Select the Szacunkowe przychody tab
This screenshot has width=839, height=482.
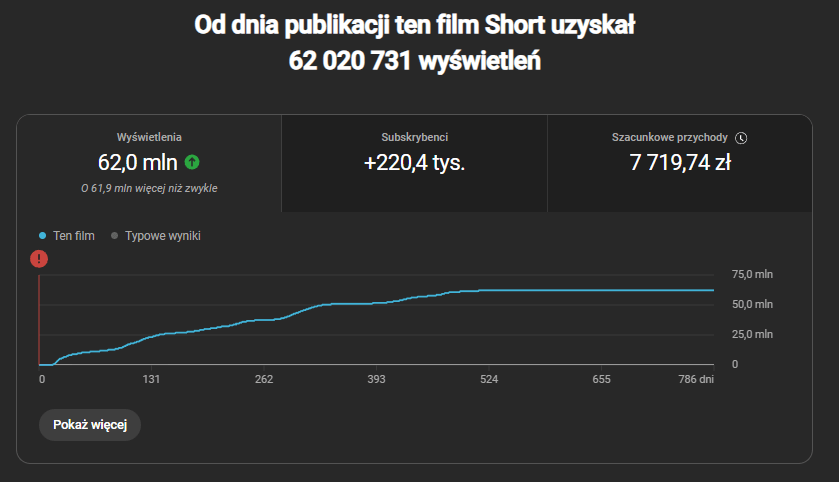[x=680, y=163]
